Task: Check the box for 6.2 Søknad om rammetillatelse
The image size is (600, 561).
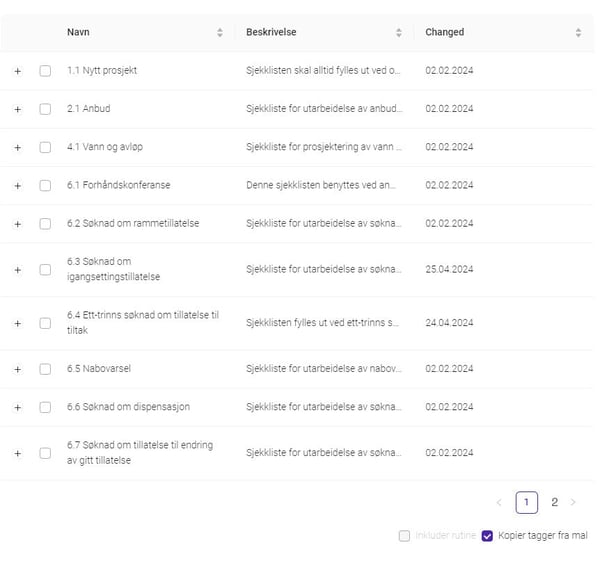Action: point(45,223)
